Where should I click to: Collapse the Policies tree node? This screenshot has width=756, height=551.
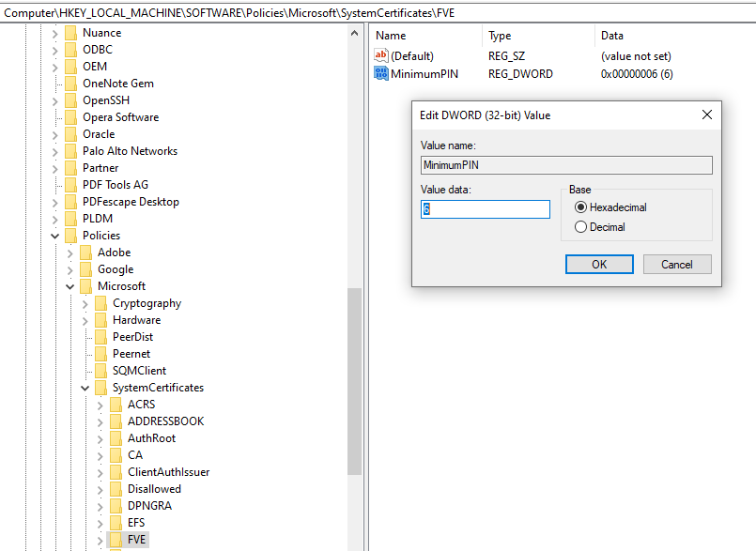[54, 235]
